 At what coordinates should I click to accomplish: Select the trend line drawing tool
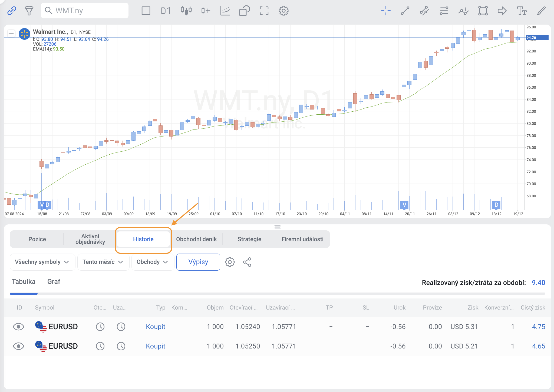point(405,11)
